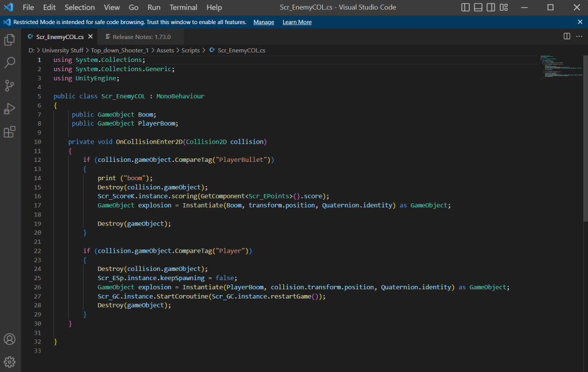Toggle the Primary Side Bar layout button
Image resolution: width=588 pixels, height=372 pixels.
(466, 7)
